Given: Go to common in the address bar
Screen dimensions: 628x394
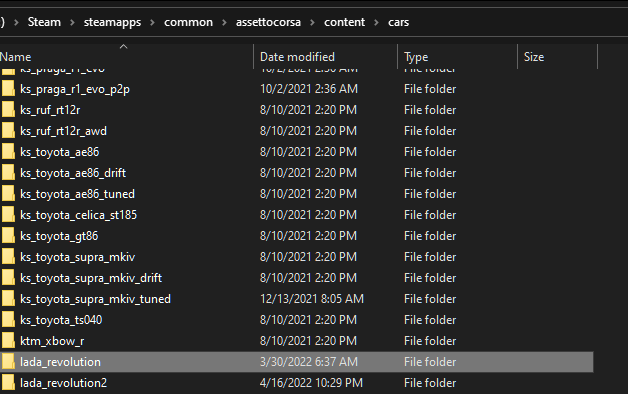Looking at the screenshot, I should point(188,22).
